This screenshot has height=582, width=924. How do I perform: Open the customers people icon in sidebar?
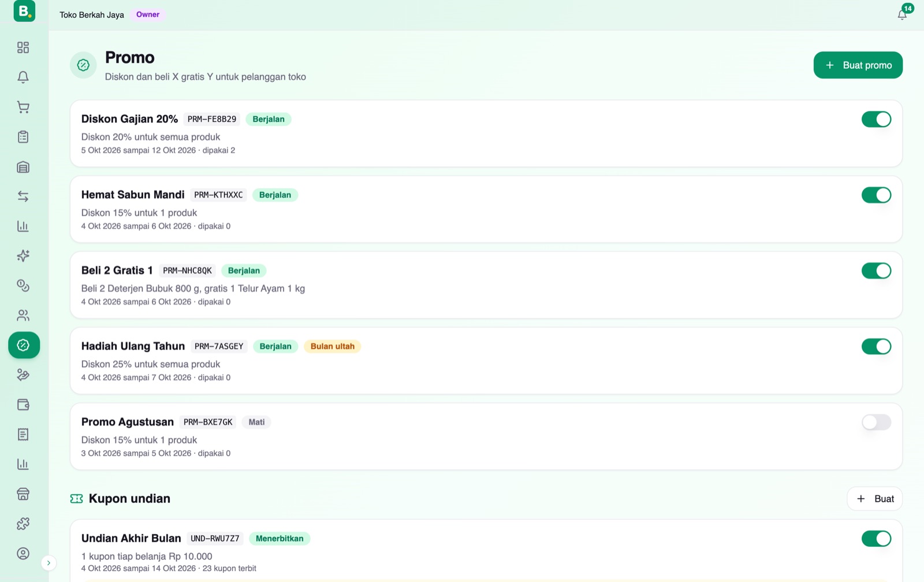pyautogui.click(x=23, y=316)
